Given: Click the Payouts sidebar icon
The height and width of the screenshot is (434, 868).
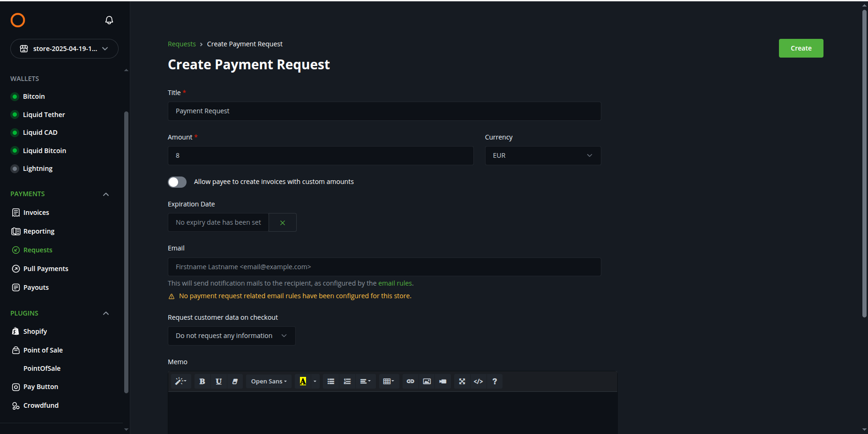Looking at the screenshot, I should click(16, 287).
